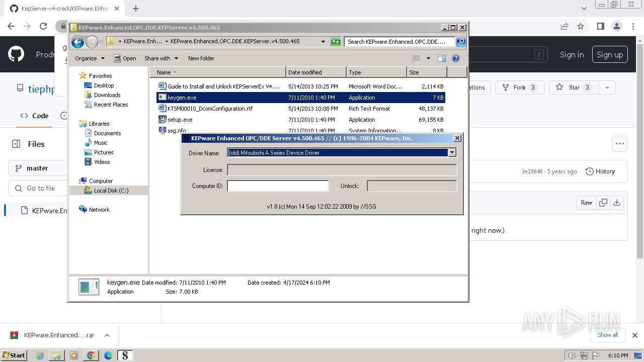The image size is (644, 362).
Task: Open the recent pages dropdown arrow
Action: point(101,42)
